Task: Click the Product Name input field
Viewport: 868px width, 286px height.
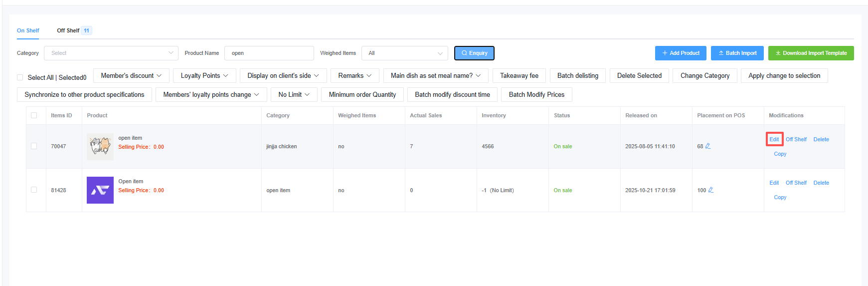Action: click(x=269, y=53)
